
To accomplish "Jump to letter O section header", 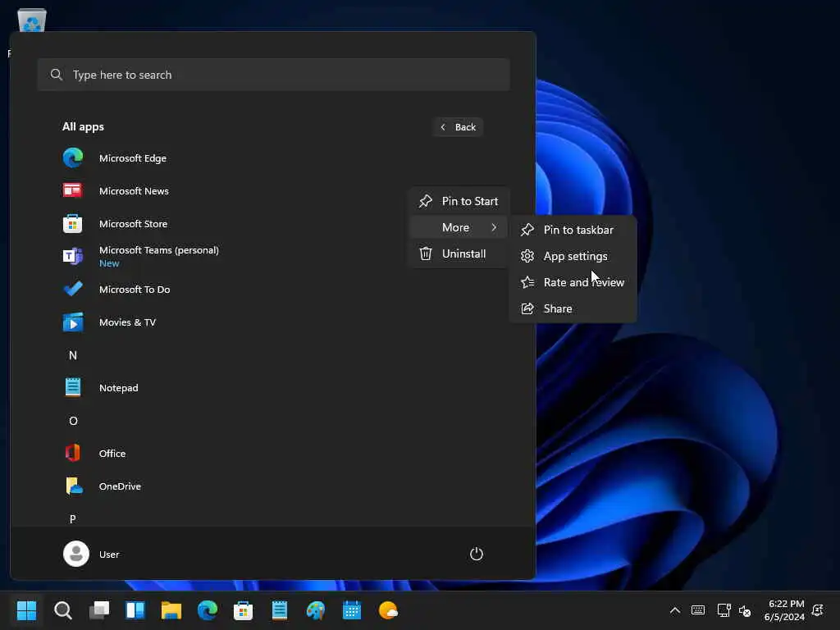I will 73,421.
